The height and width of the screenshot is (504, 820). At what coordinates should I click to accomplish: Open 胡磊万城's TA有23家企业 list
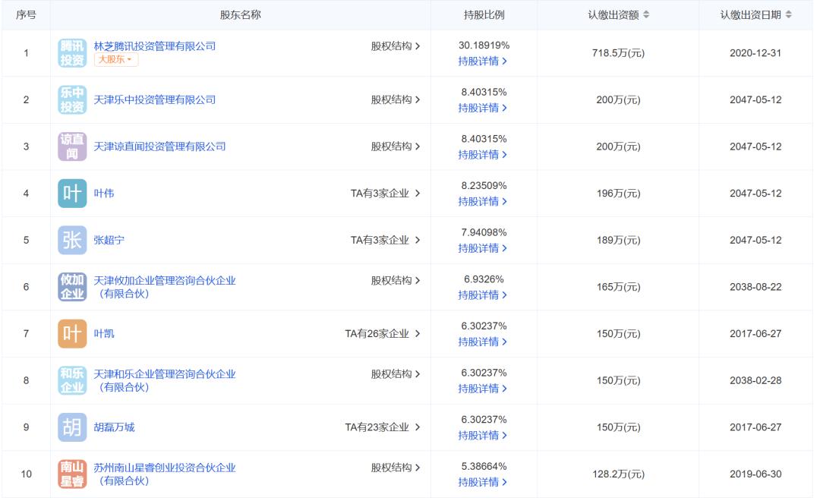[x=382, y=427]
